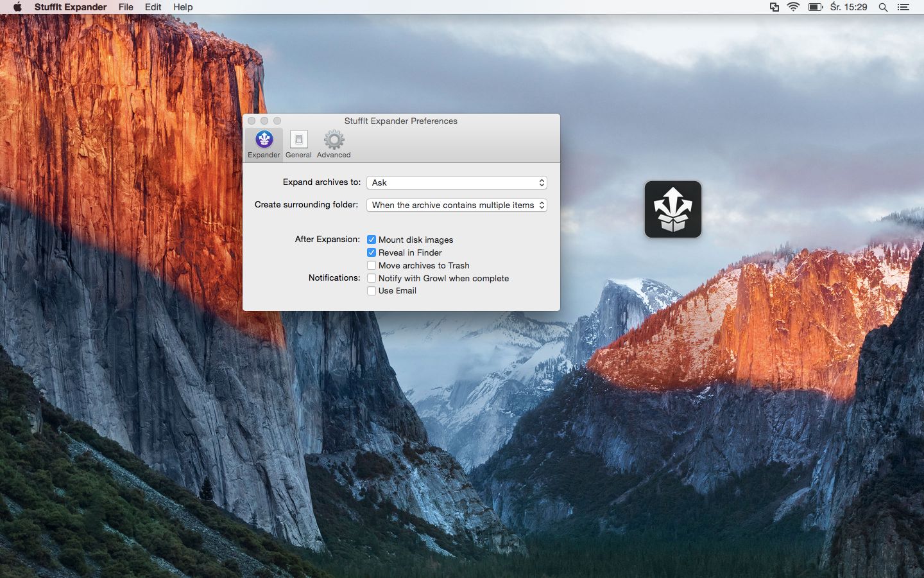
Task: Click the After Expansion label
Action: 327,239
